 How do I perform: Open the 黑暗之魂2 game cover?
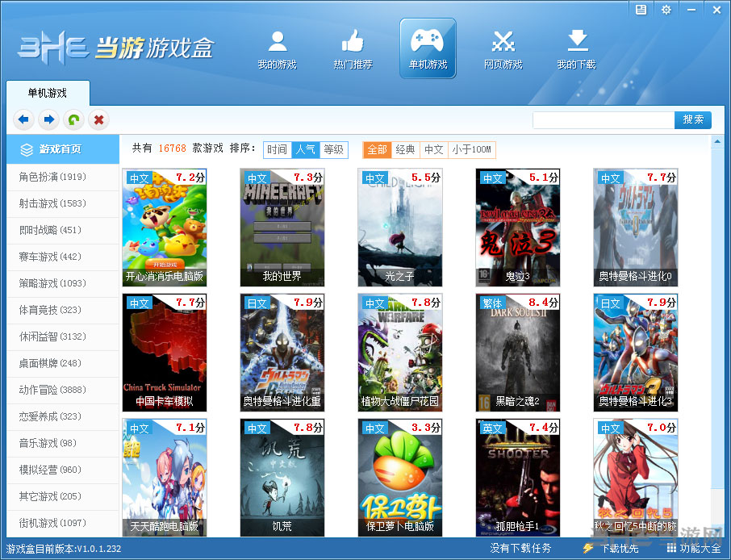click(518, 353)
